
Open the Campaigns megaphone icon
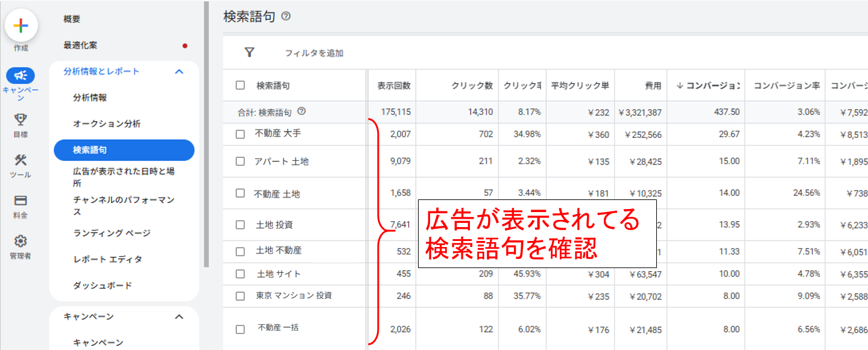pyautogui.click(x=21, y=75)
